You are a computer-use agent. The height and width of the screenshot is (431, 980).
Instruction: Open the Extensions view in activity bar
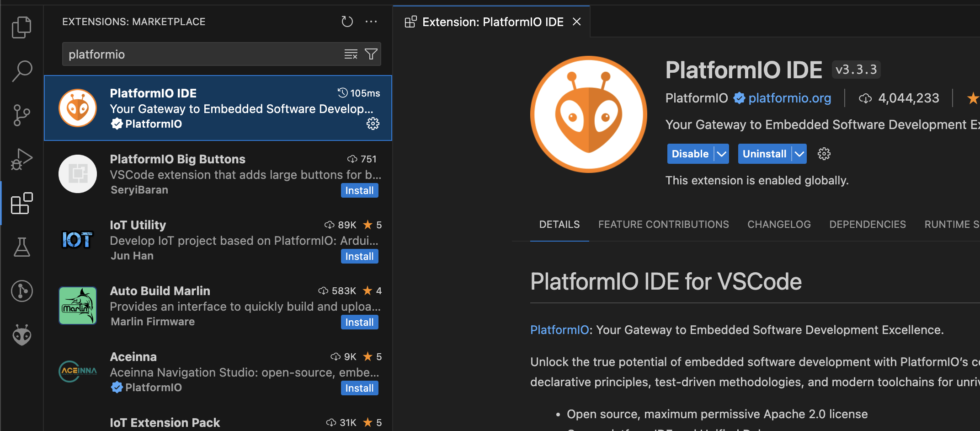(21, 203)
